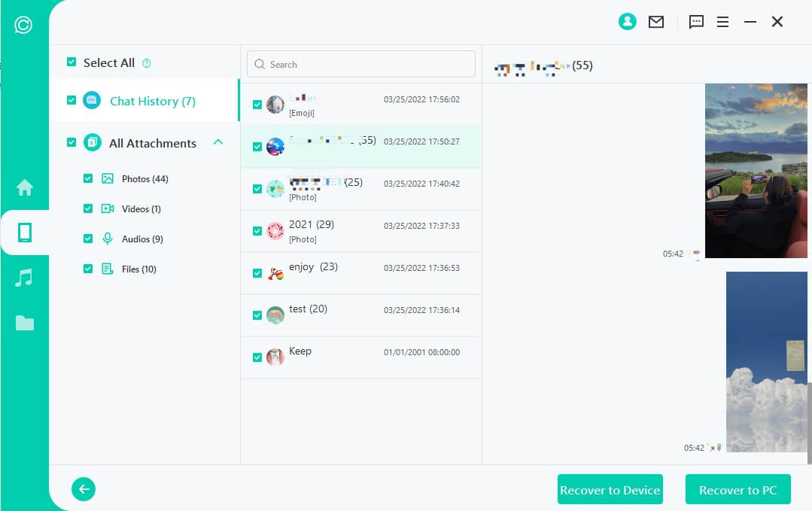Uncheck the 2021 (29) chat checkbox
This screenshot has height=511, width=812.
[257, 231]
